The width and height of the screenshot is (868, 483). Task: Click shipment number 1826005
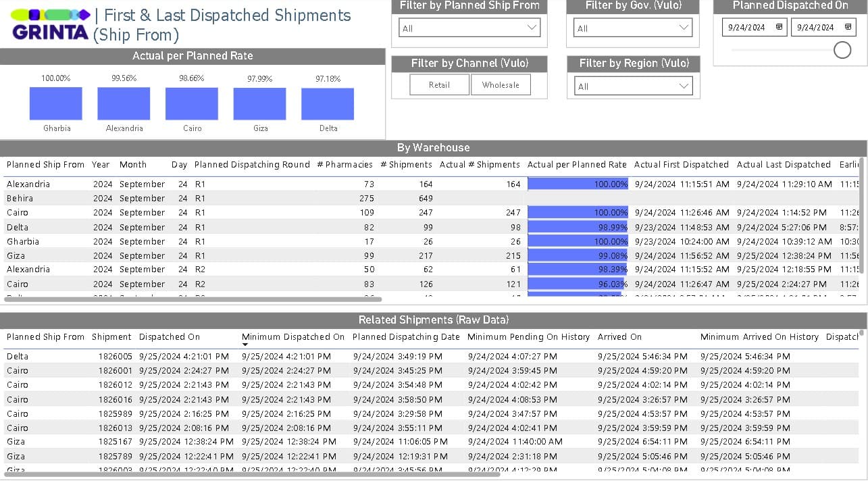coord(116,356)
